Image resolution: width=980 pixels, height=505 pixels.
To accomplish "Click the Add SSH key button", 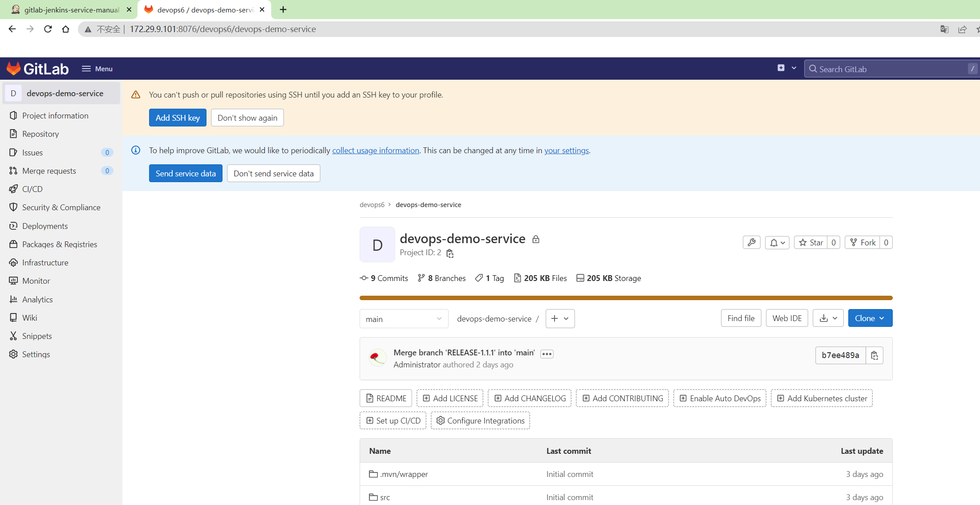I will click(x=178, y=118).
